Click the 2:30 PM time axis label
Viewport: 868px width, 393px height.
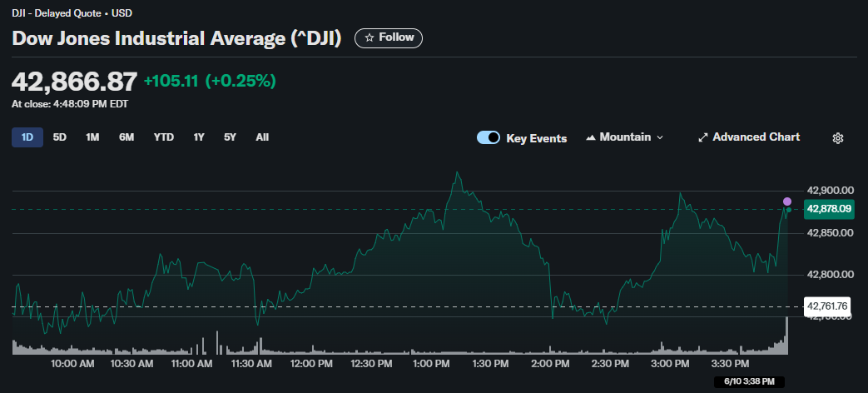click(x=609, y=364)
